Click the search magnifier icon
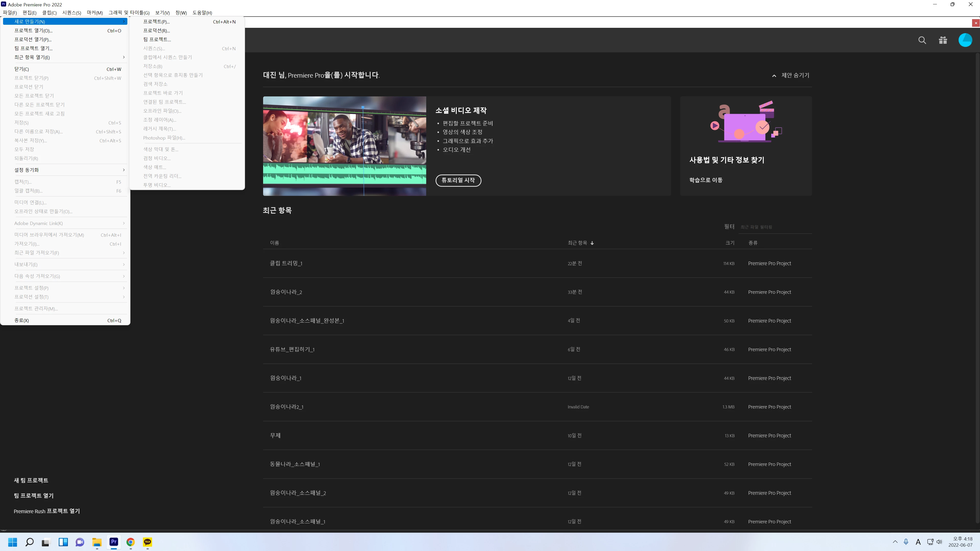The image size is (980, 551). pyautogui.click(x=922, y=40)
